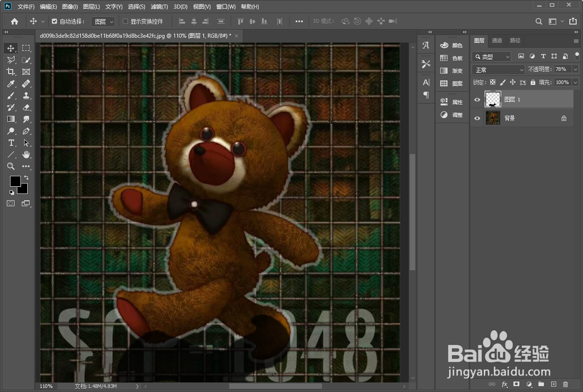Open the 窗口(W) menu
This screenshot has height=392, width=583.
(226, 7)
